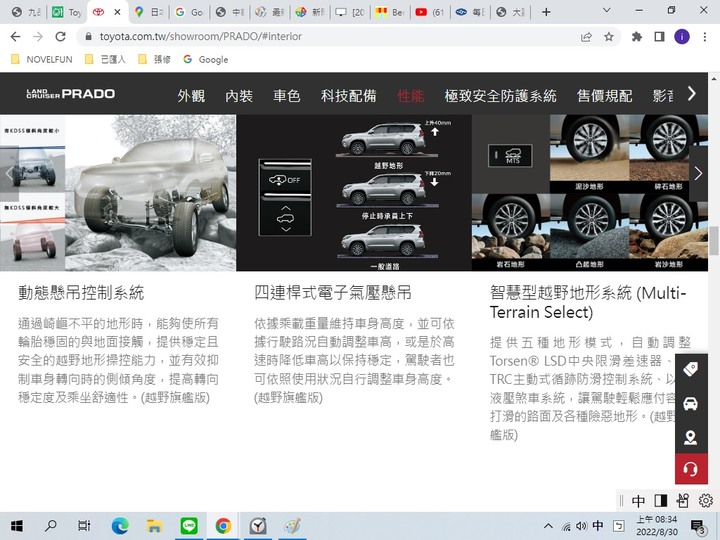The width and height of the screenshot is (720, 540).
Task: Show hidden system tray icons
Action: 548,526
